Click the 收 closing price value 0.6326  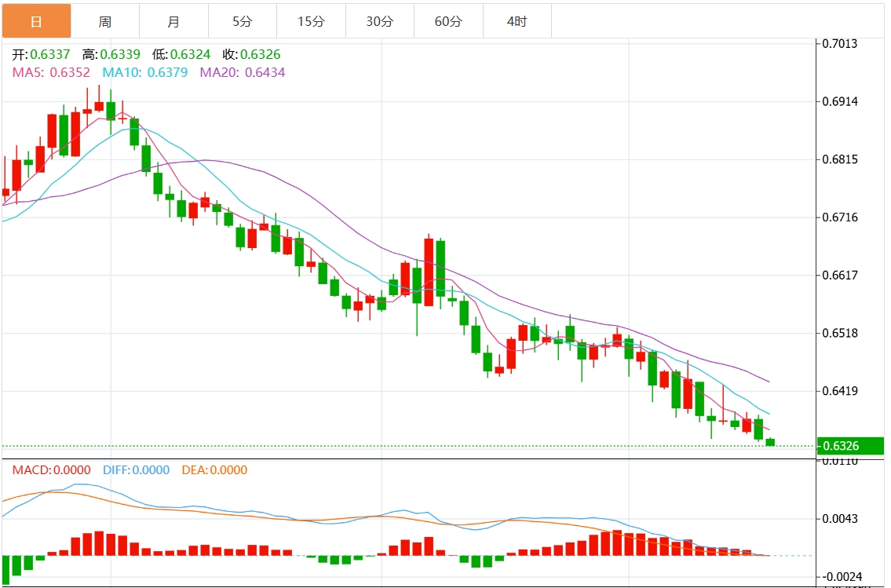261,54
